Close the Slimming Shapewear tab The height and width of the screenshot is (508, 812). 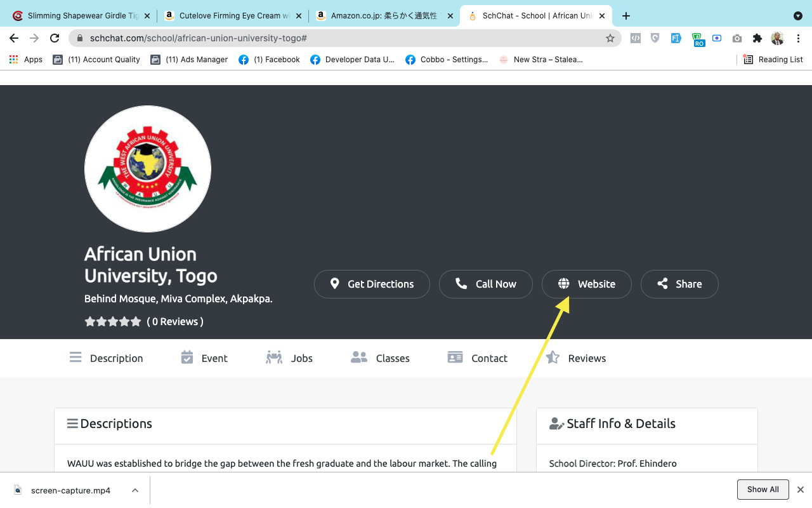tap(147, 16)
